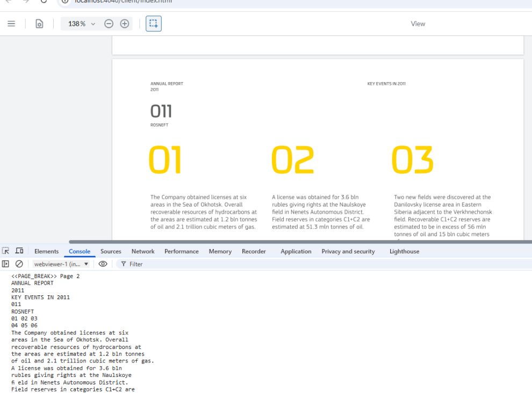The height and width of the screenshot is (393, 532).
Task: Open the View mode label
Action: pos(418,24)
